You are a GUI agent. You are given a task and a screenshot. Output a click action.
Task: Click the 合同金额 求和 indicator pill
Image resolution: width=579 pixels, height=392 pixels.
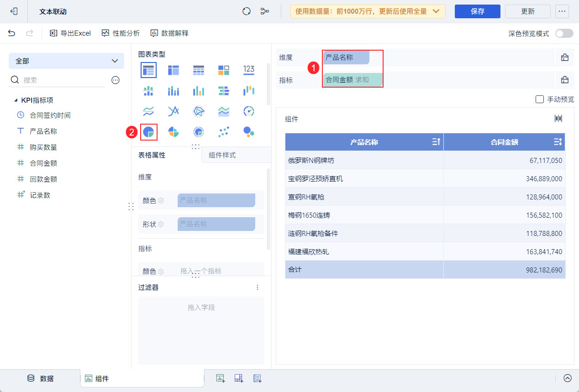click(353, 80)
